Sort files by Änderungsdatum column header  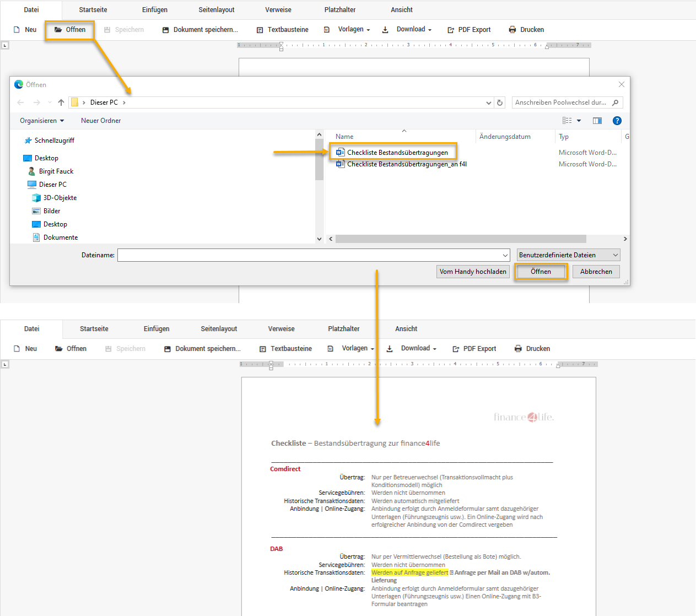click(x=505, y=137)
